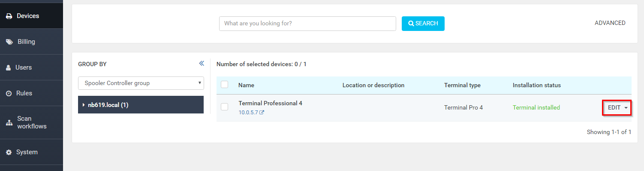Go to Scan workflows section

31,122
